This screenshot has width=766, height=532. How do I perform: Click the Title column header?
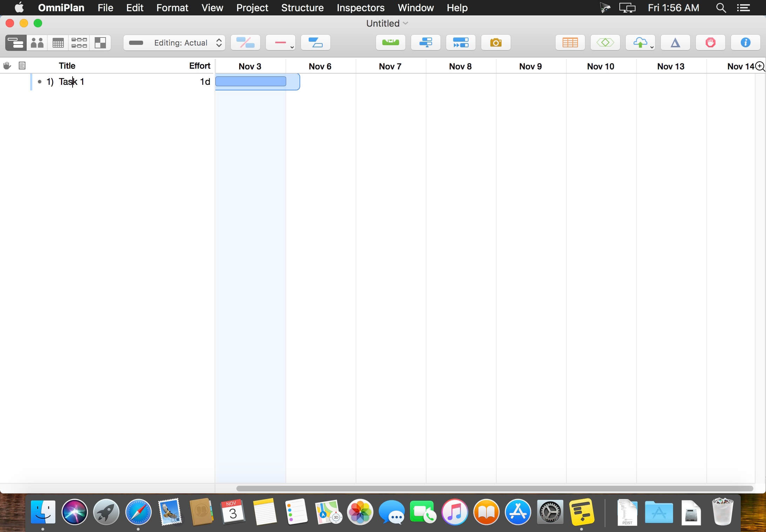[67, 66]
